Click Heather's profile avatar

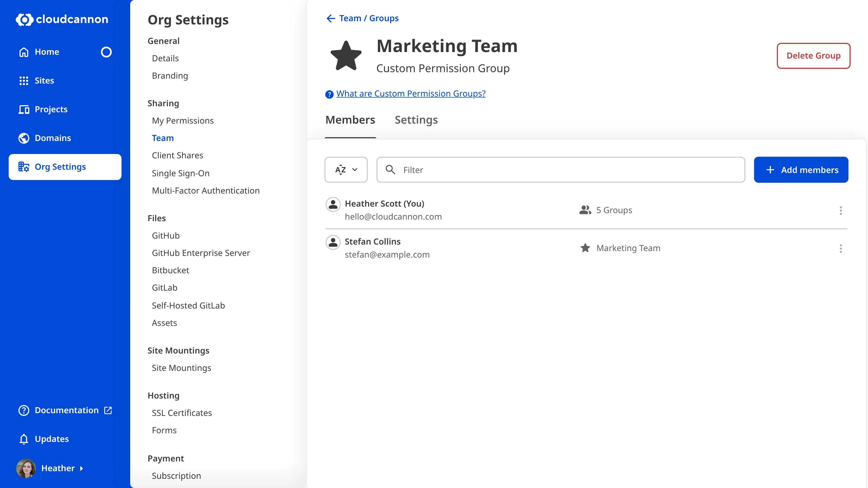coord(26,468)
